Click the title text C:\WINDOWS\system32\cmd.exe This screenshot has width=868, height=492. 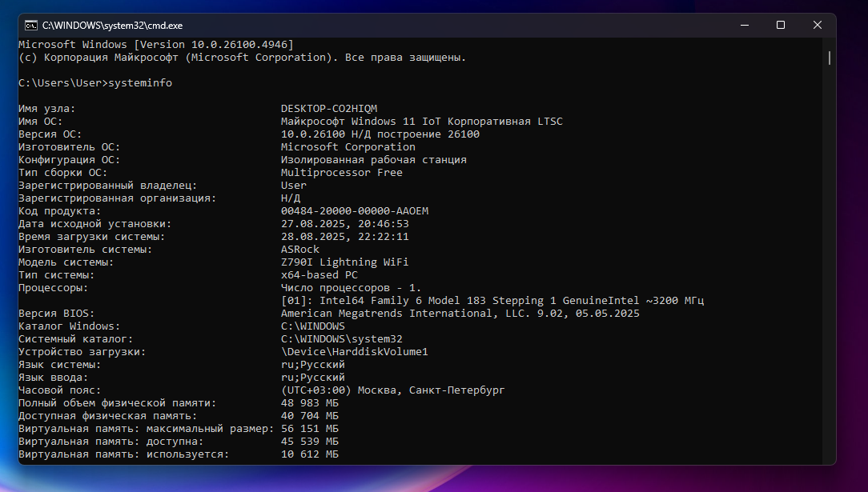112,26
